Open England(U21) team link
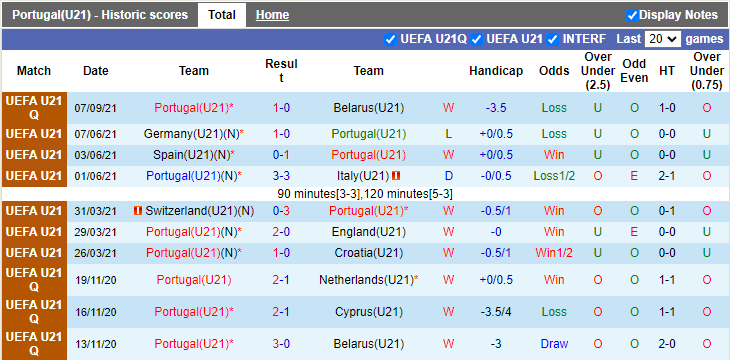This screenshot has height=360, width=730. tap(368, 231)
